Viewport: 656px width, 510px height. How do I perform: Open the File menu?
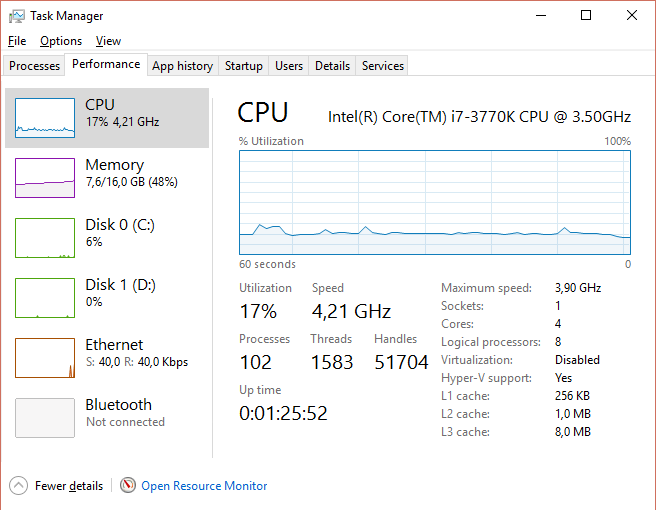click(x=17, y=41)
